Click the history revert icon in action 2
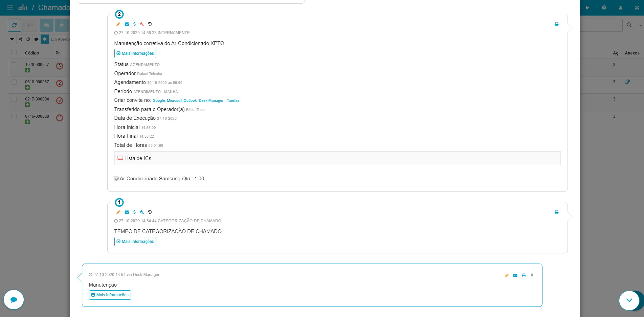644x317 pixels. (150, 24)
